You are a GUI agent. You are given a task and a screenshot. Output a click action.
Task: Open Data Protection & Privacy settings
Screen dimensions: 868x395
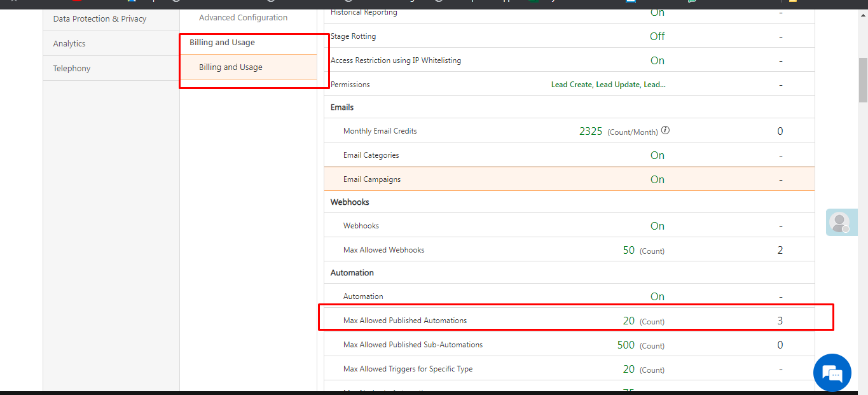tap(100, 19)
